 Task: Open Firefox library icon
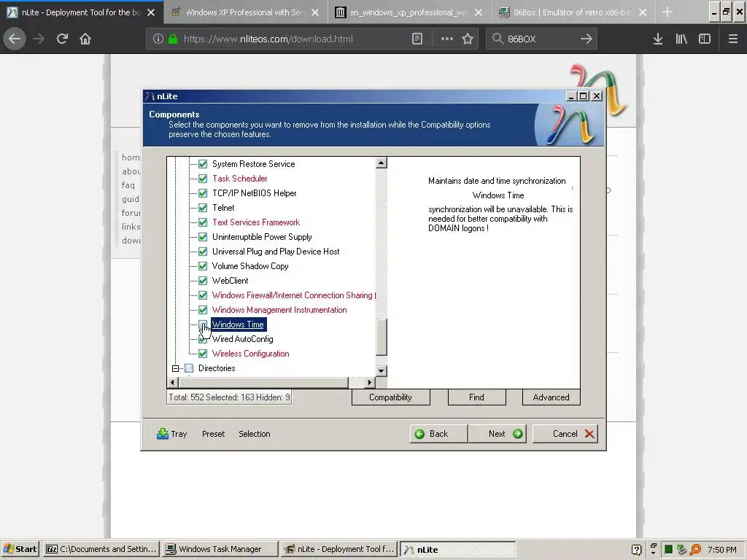tap(681, 39)
